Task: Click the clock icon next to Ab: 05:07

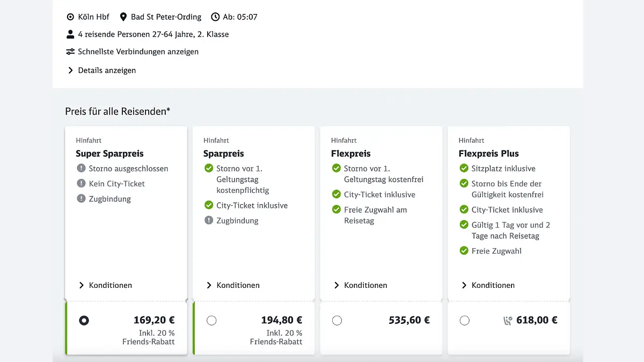Action: (215, 17)
